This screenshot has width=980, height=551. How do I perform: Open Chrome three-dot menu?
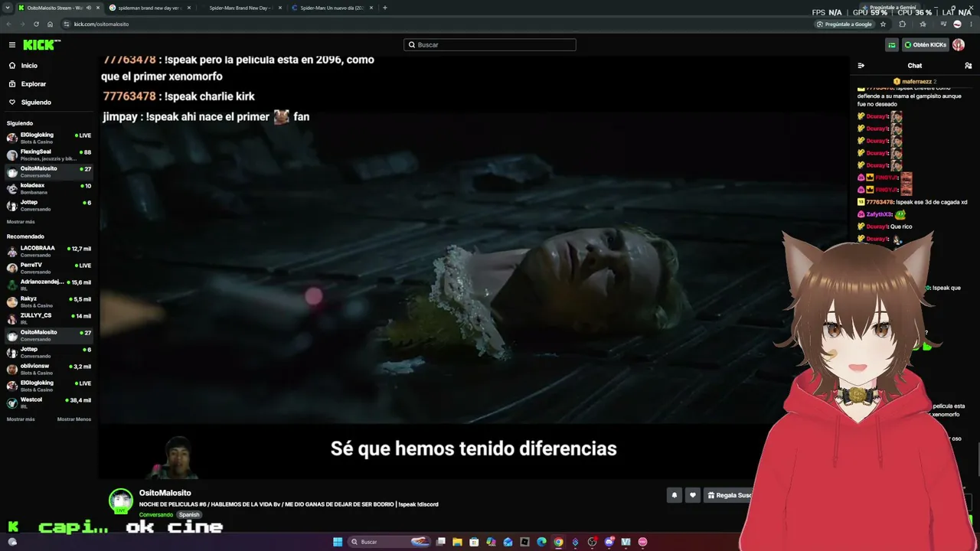tap(972, 24)
